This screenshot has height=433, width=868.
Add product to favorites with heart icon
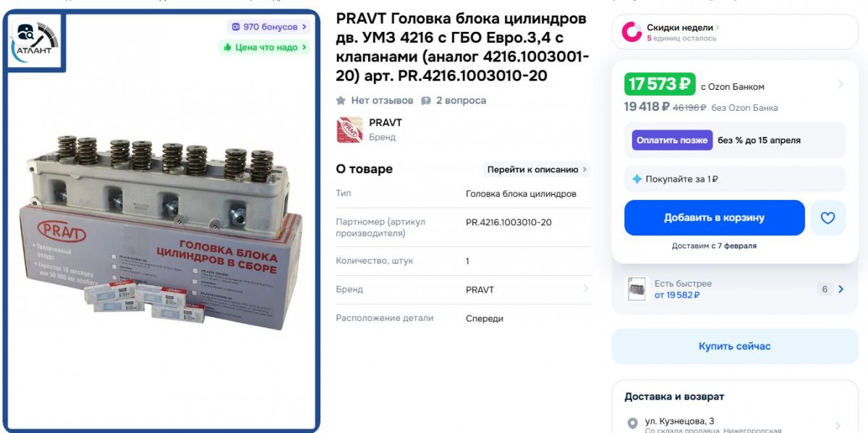[x=827, y=218]
